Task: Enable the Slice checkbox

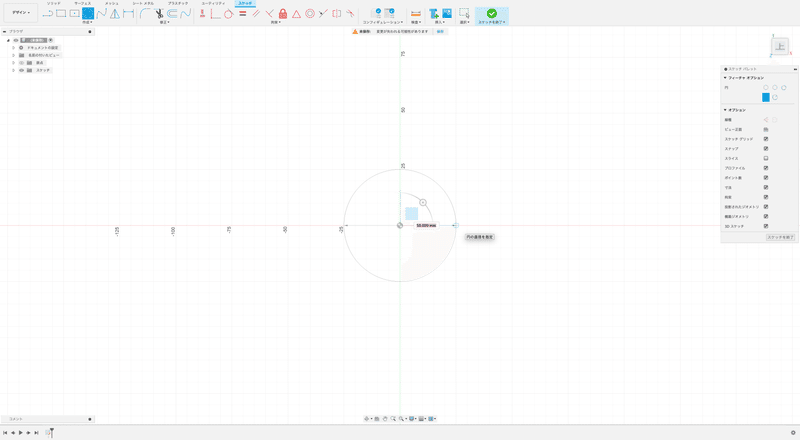Action: [x=766, y=158]
